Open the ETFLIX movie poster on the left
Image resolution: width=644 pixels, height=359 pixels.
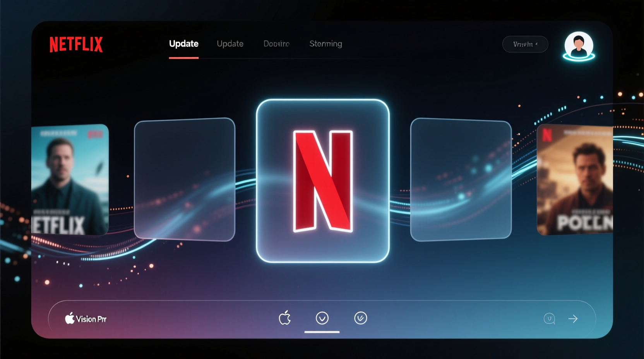click(70, 180)
